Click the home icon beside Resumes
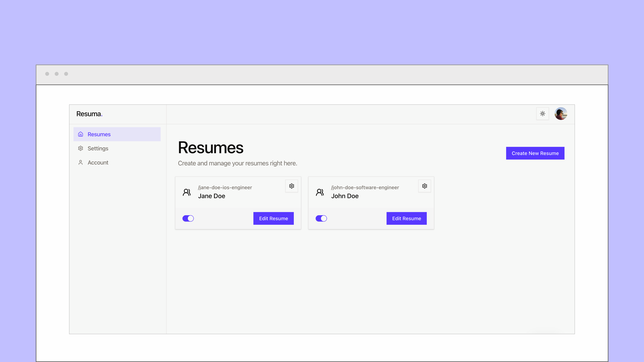The width and height of the screenshot is (644, 362). 80,134
